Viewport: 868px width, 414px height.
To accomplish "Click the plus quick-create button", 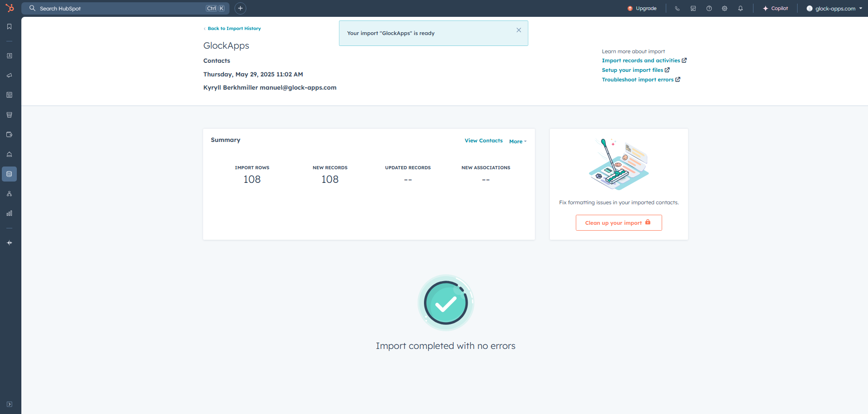I will 240,8.
